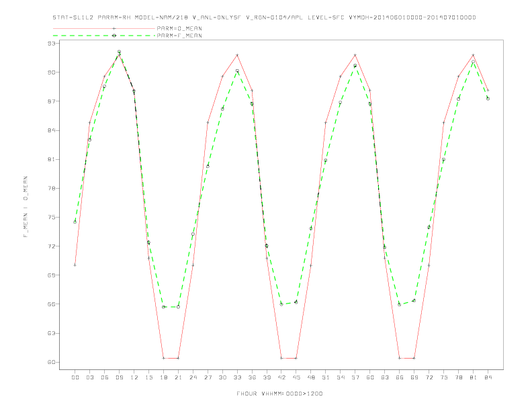Viewport: 532px width, 411px height.
Task: Click the x-axis forecast hour label 57
Action: click(x=355, y=377)
